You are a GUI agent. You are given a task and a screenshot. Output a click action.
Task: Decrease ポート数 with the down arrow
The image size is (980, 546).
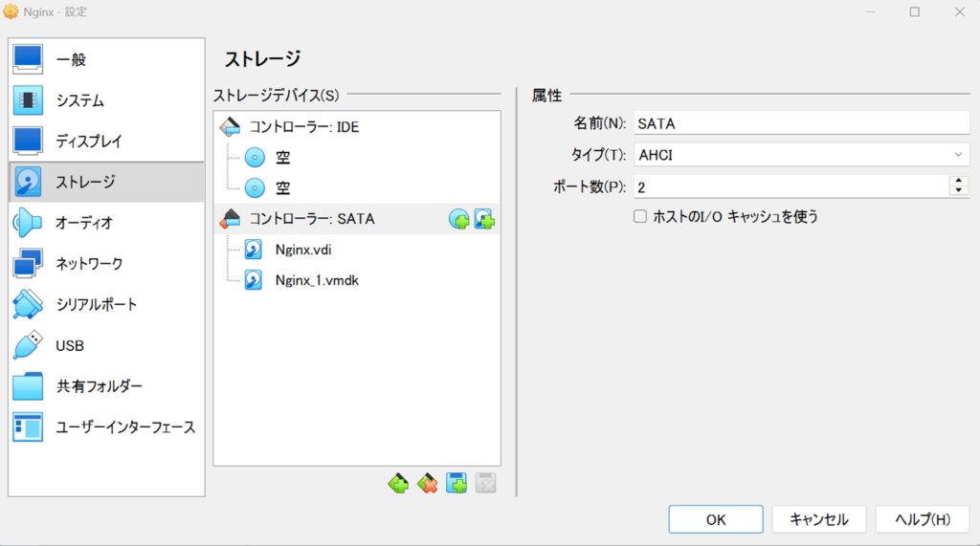pos(959,190)
